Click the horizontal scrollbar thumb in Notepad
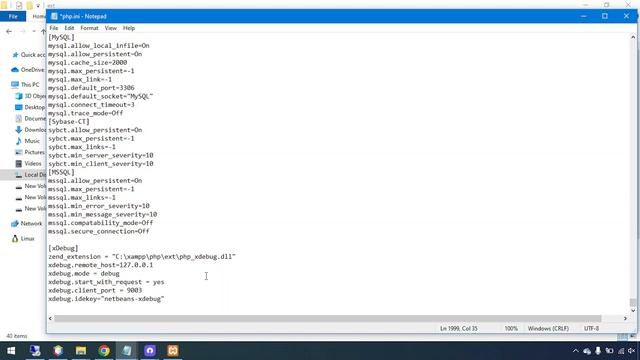 [328, 318]
